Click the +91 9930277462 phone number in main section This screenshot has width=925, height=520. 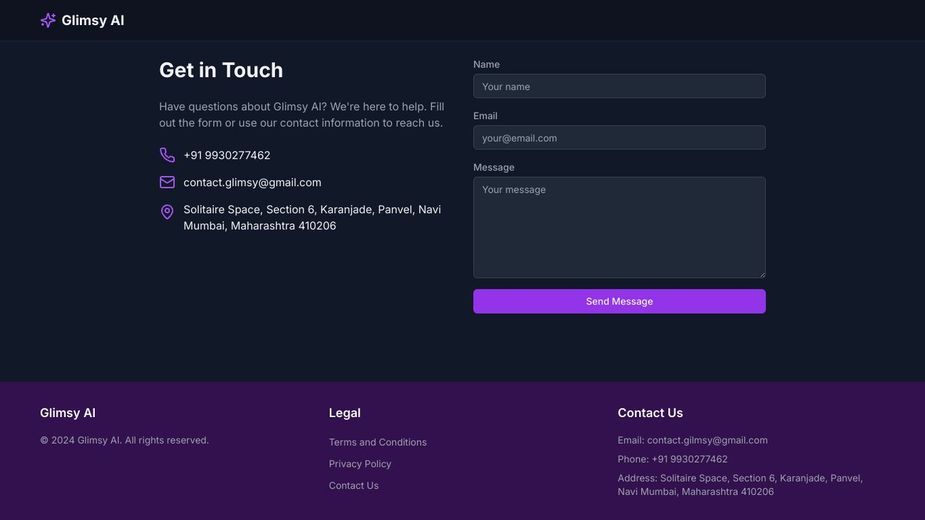(x=227, y=155)
